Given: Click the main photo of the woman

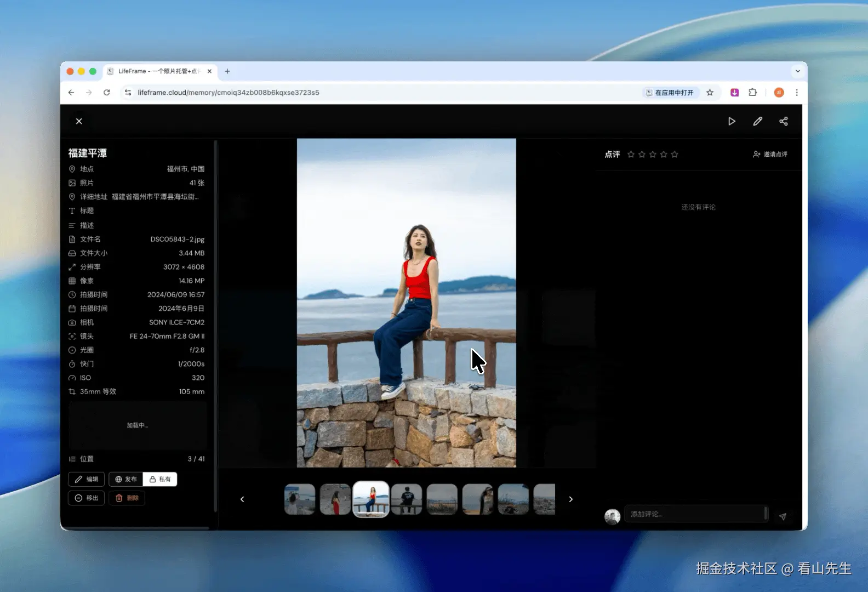Looking at the screenshot, I should pyautogui.click(x=407, y=303).
